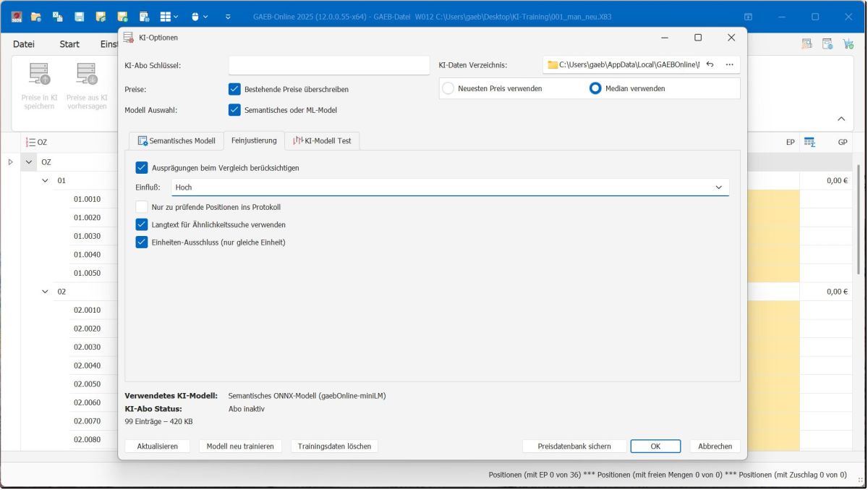Select row 01.0010 in the tree
This screenshot has height=490, width=868.
click(x=87, y=199)
